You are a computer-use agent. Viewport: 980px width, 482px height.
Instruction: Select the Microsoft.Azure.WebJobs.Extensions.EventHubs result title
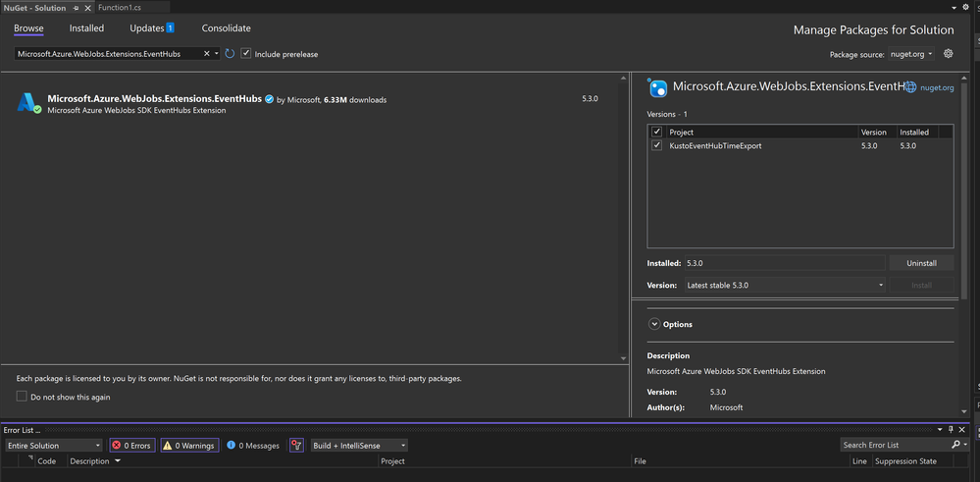(154, 99)
